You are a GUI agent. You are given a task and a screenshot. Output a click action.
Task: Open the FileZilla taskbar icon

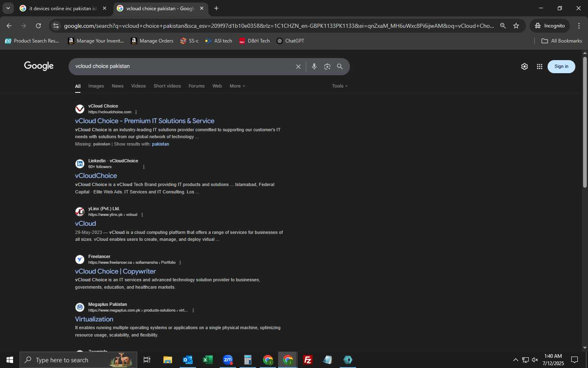coord(308,360)
